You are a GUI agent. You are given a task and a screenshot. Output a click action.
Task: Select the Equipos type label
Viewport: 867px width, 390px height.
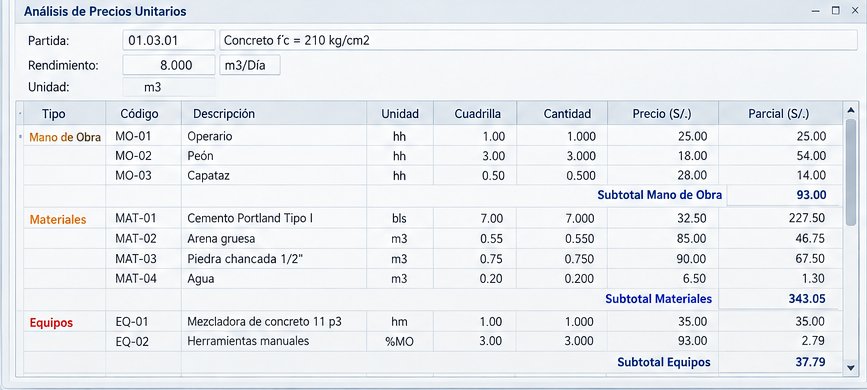pos(51,323)
